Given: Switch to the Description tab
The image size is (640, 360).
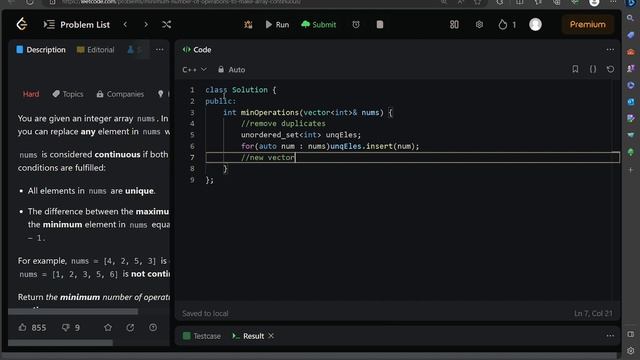Looking at the screenshot, I should click(x=41, y=50).
